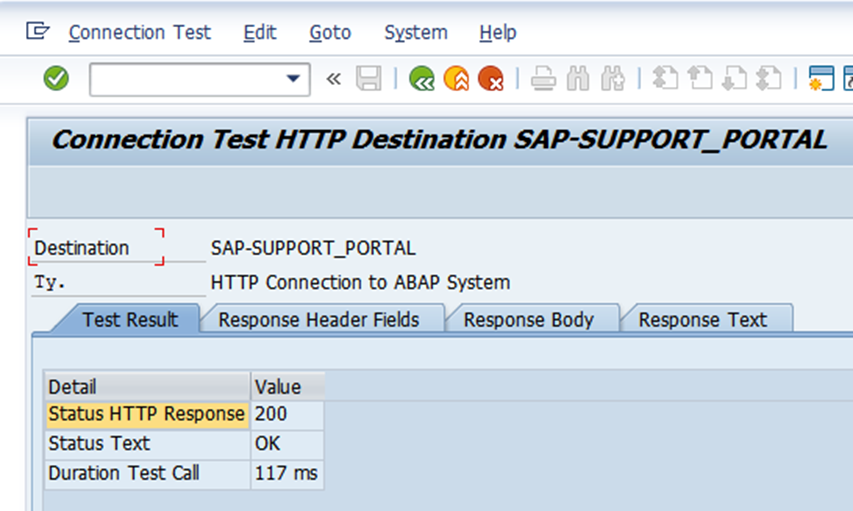Select the 117 ms value cell
This screenshot has height=511, width=853.
coord(288,473)
